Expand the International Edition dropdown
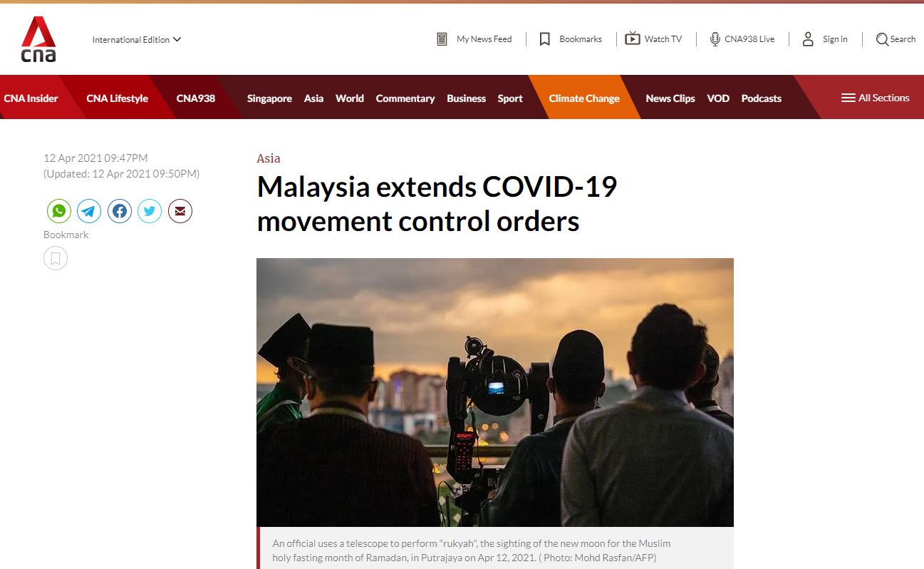Image resolution: width=924 pixels, height=569 pixels. point(137,40)
